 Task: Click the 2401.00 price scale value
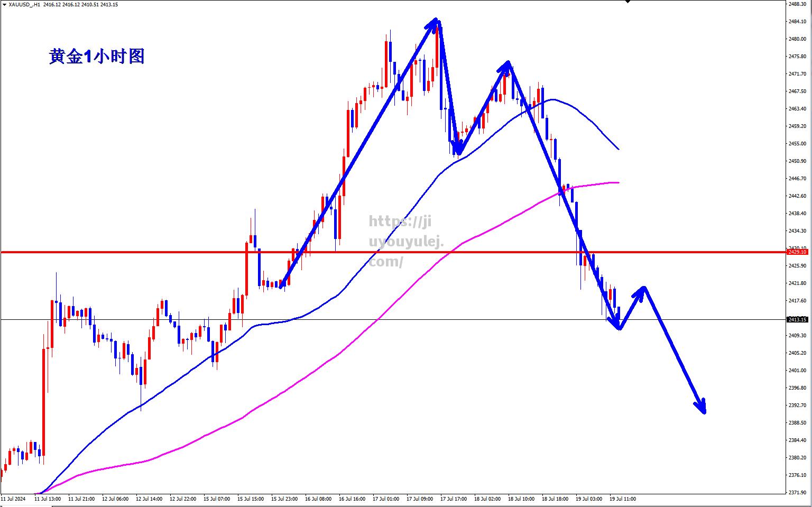797,371
